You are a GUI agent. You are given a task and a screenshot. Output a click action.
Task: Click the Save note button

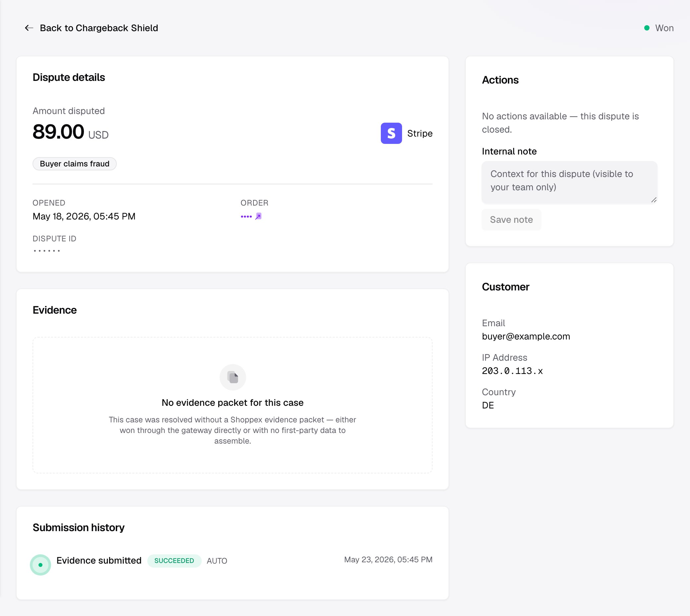pos(511,220)
